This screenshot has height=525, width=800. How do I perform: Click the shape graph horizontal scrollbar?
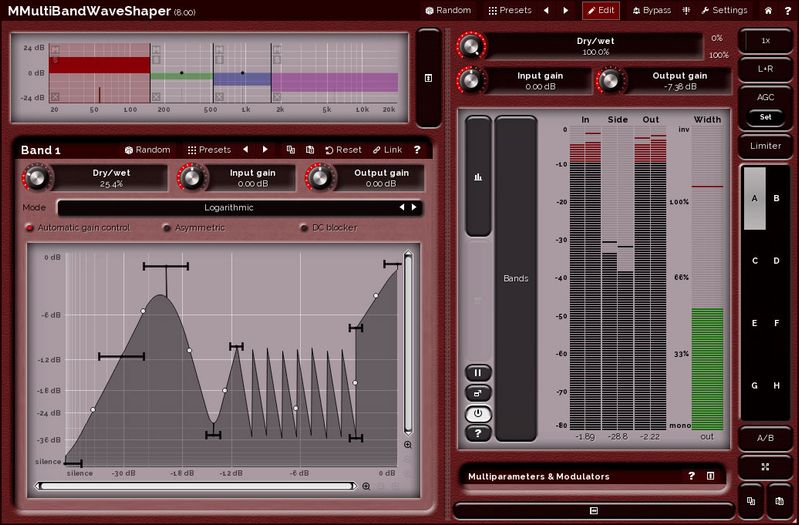[195, 486]
